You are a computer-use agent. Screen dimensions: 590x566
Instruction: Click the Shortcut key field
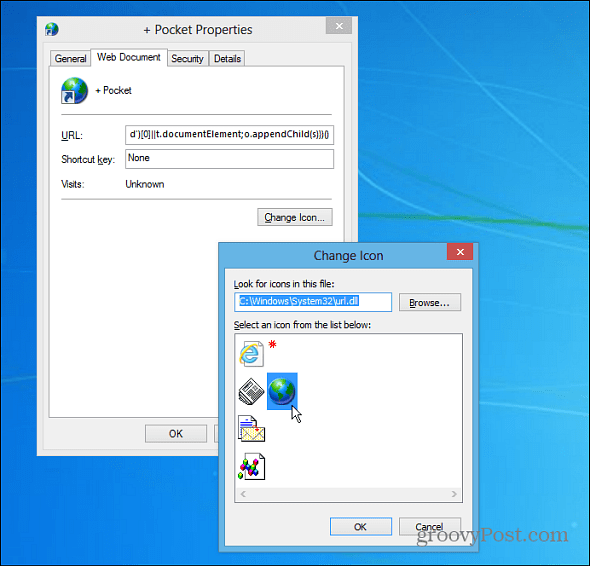(x=229, y=158)
